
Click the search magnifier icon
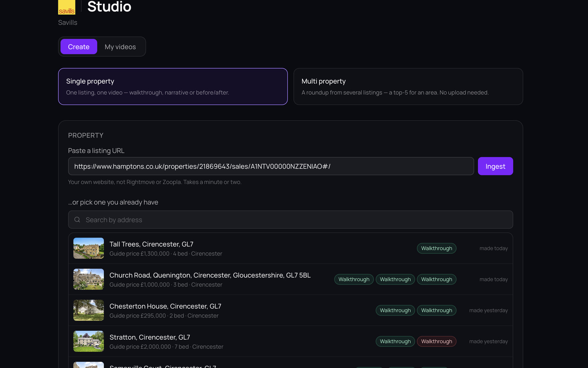(77, 220)
